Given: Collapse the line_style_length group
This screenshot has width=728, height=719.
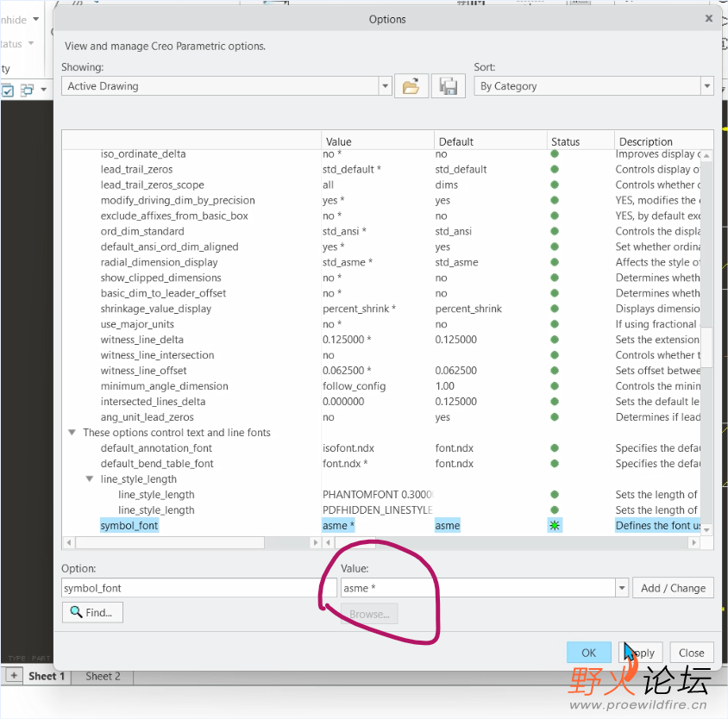Looking at the screenshot, I should point(90,478).
